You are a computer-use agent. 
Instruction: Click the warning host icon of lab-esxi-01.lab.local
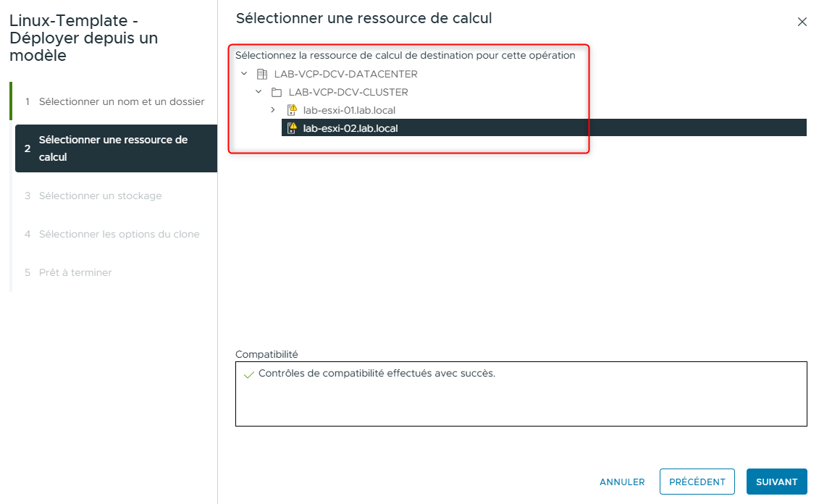tap(292, 109)
